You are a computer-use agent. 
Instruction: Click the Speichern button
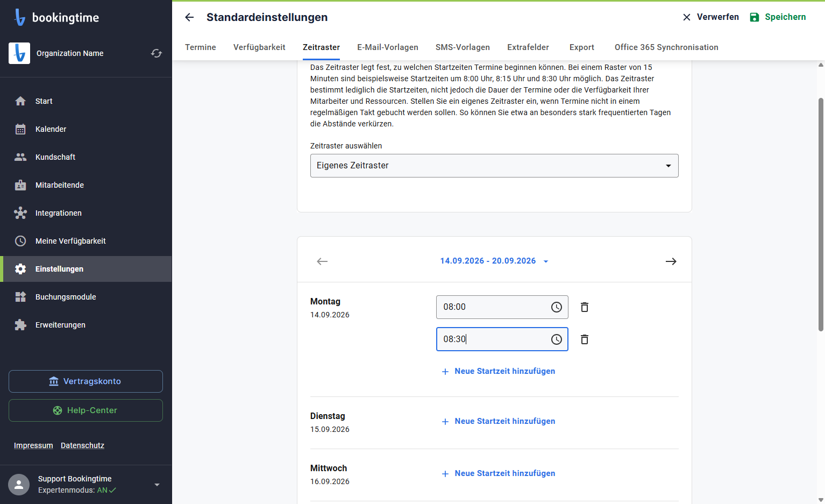pos(778,17)
